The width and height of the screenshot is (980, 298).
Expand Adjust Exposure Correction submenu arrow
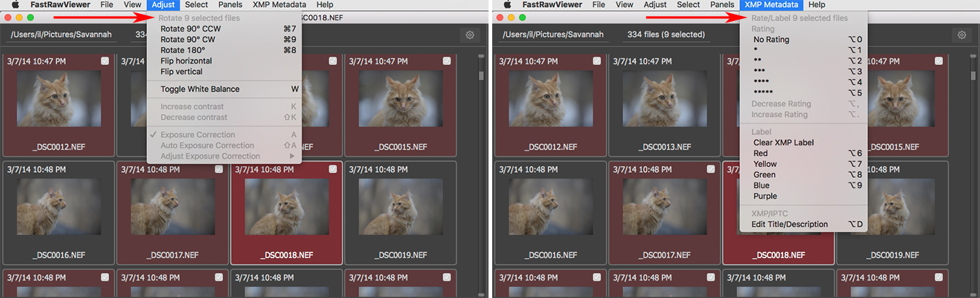[x=293, y=156]
